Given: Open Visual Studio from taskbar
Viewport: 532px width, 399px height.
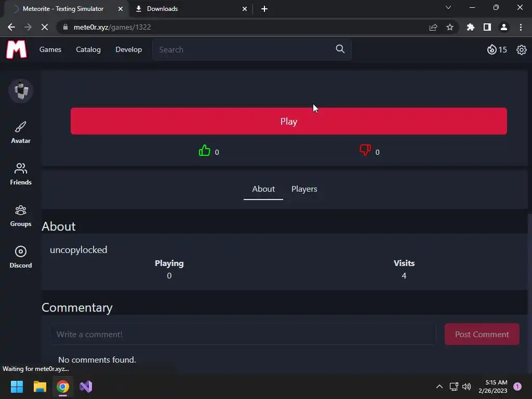Looking at the screenshot, I should click(x=86, y=387).
